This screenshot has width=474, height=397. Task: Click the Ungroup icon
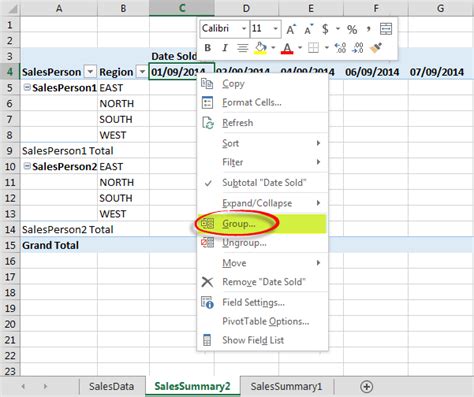tap(207, 242)
